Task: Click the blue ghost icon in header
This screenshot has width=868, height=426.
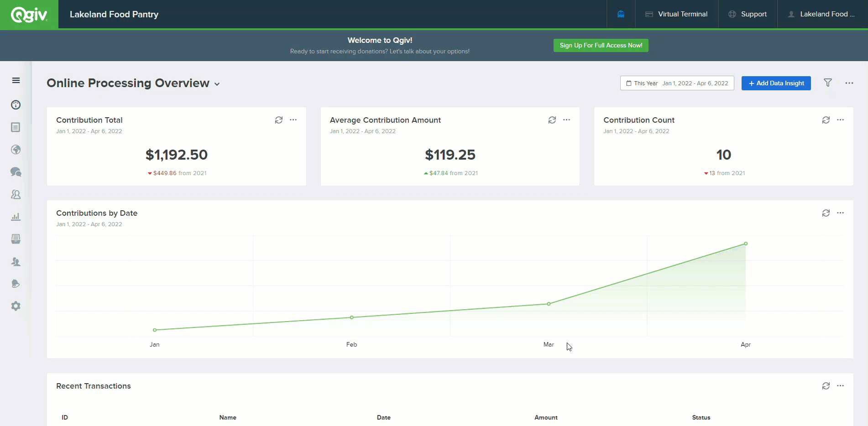Action: (x=621, y=14)
